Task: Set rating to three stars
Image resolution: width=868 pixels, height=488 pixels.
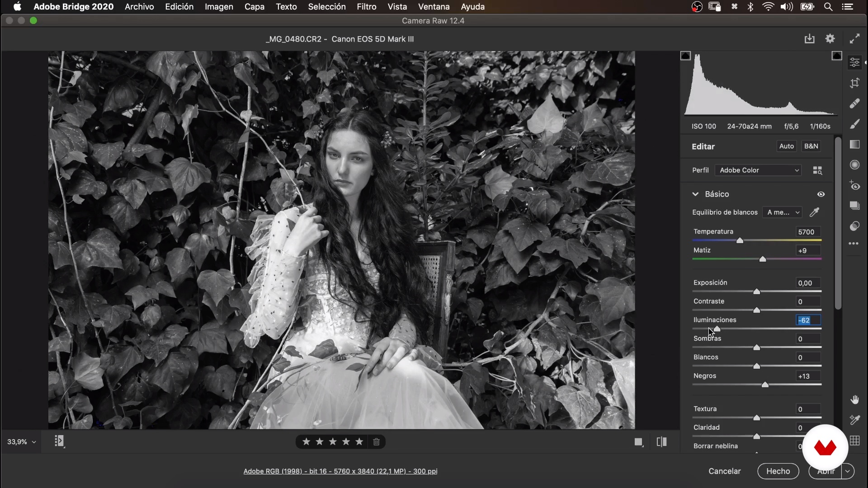Action: click(333, 441)
